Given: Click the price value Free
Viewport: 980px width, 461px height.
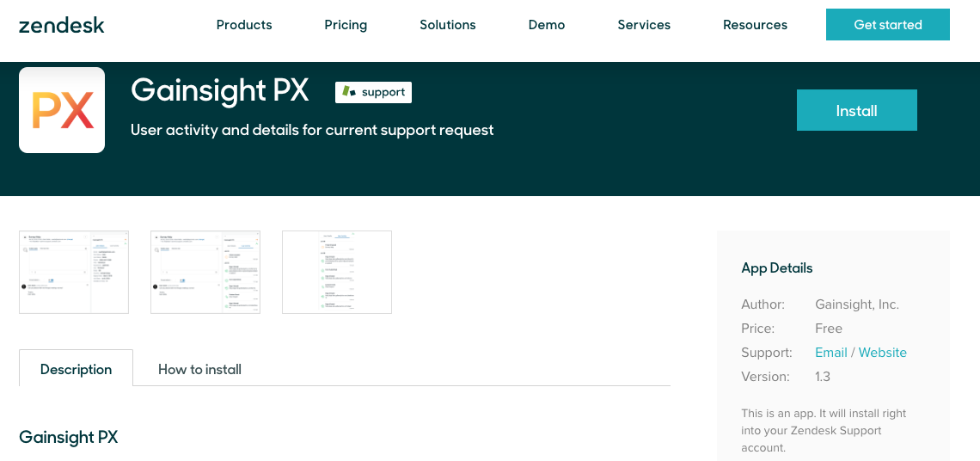Looking at the screenshot, I should coord(829,329).
